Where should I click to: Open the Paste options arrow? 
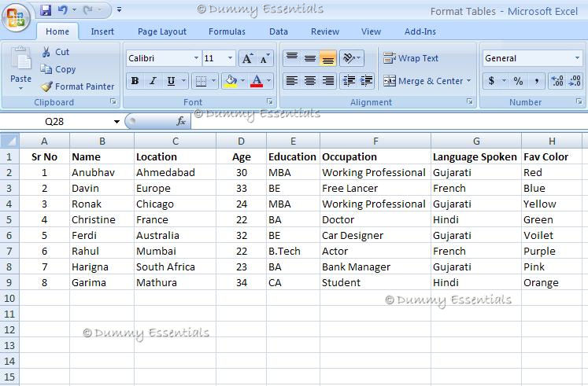20,89
